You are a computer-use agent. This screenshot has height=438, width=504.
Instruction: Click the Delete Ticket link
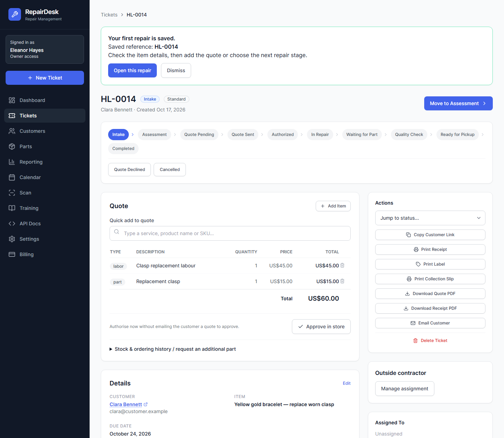tap(430, 341)
